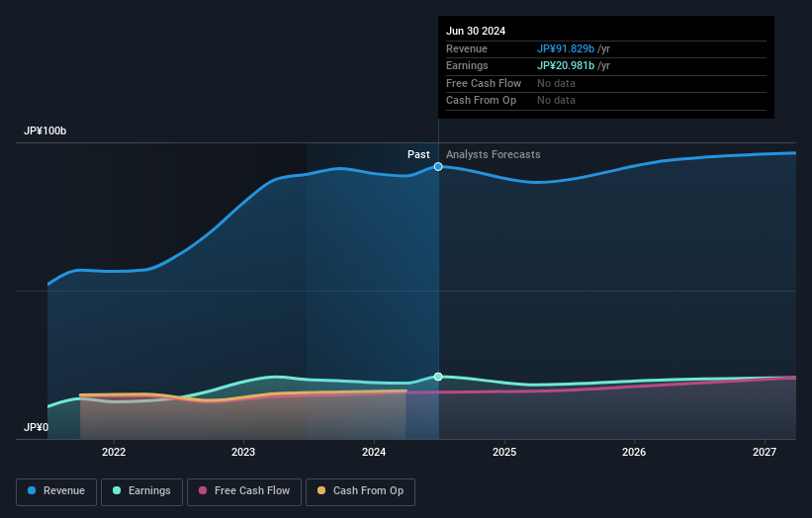
Task: Click the teal Earnings legend dot
Action: 117,490
